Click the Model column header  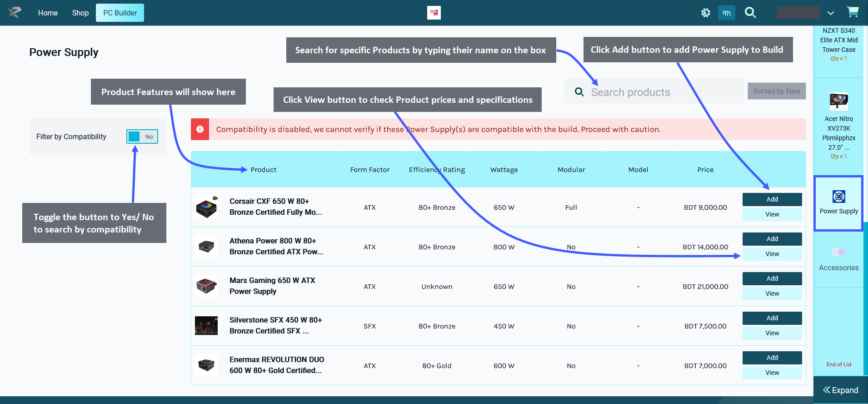638,170
